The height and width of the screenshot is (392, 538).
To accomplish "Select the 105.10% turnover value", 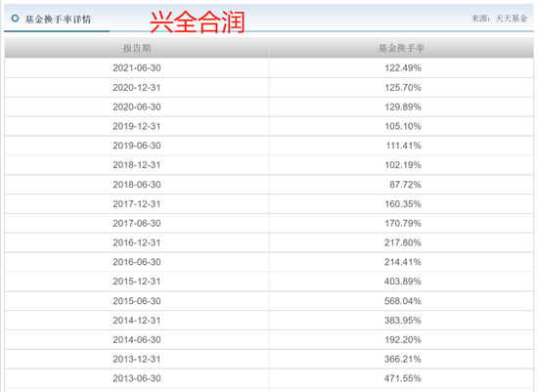I will (403, 126).
